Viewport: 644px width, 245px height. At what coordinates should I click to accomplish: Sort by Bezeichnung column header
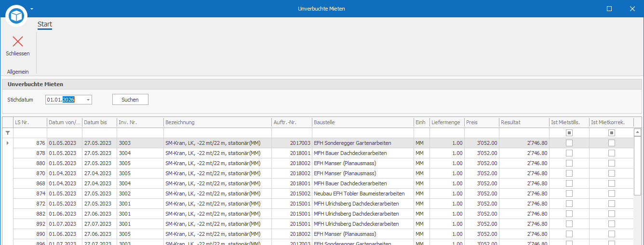[x=217, y=122]
